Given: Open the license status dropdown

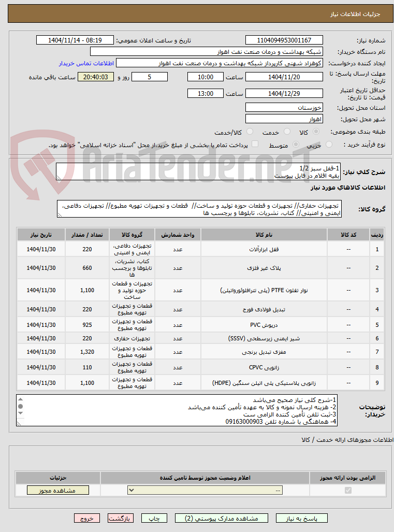Looking at the screenshot, I should pos(205,490).
